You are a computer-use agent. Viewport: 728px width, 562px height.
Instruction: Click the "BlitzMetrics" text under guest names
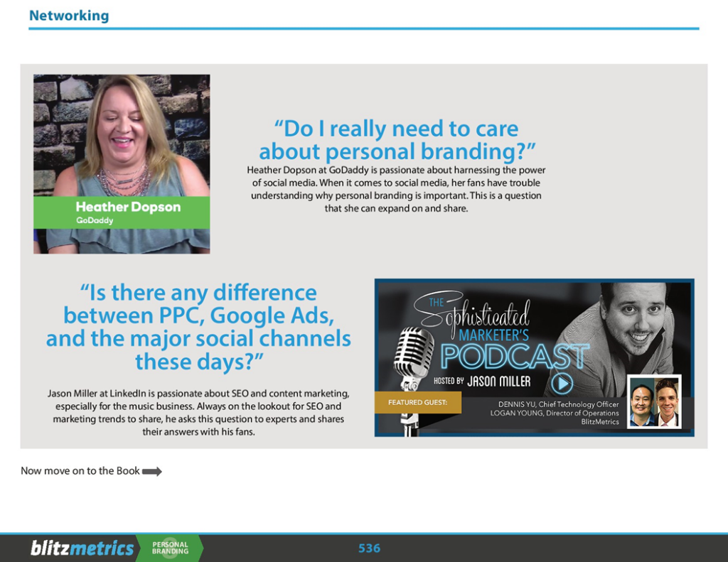pos(600,422)
